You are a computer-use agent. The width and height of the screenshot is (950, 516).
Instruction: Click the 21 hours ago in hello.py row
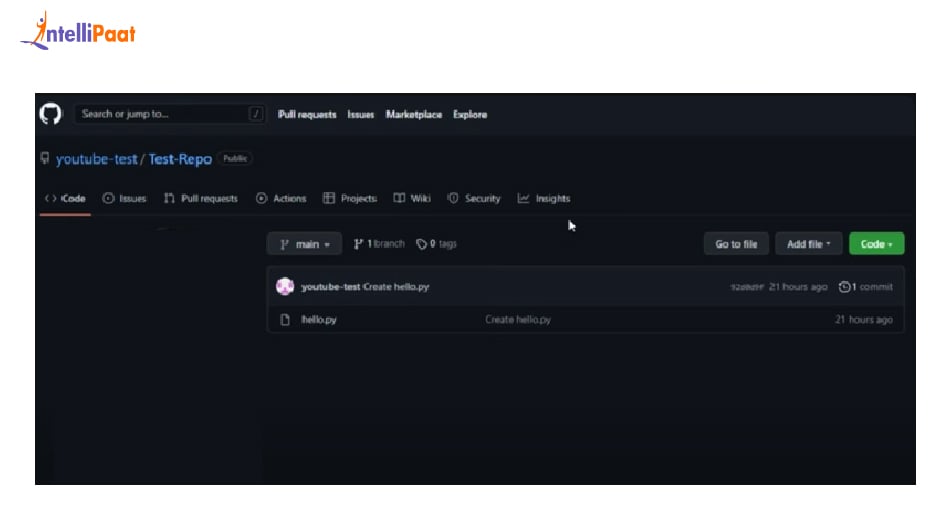point(863,320)
